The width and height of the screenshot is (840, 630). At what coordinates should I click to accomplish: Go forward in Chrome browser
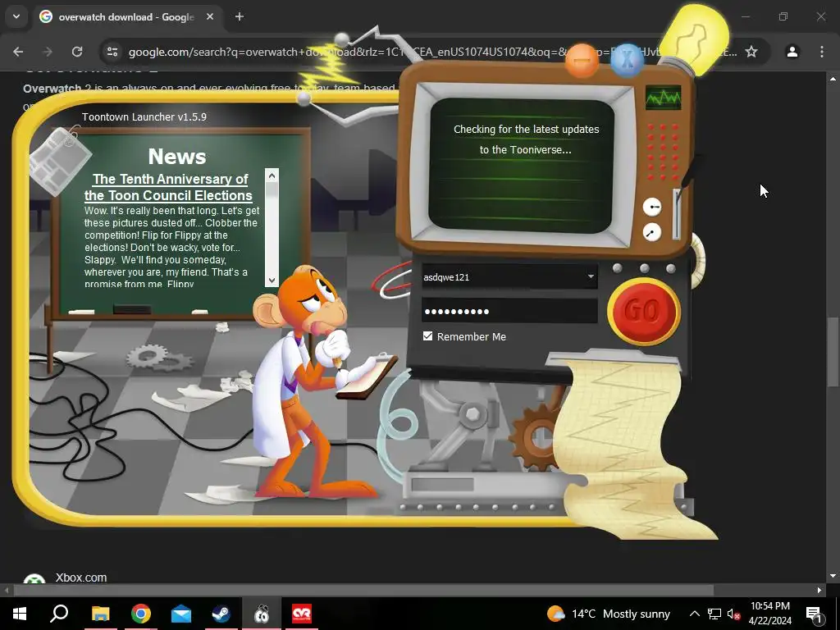48,52
